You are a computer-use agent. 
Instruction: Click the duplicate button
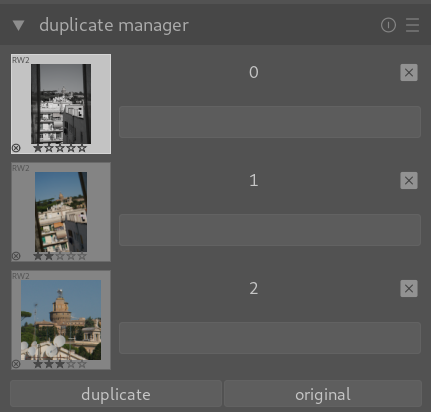tap(116, 394)
